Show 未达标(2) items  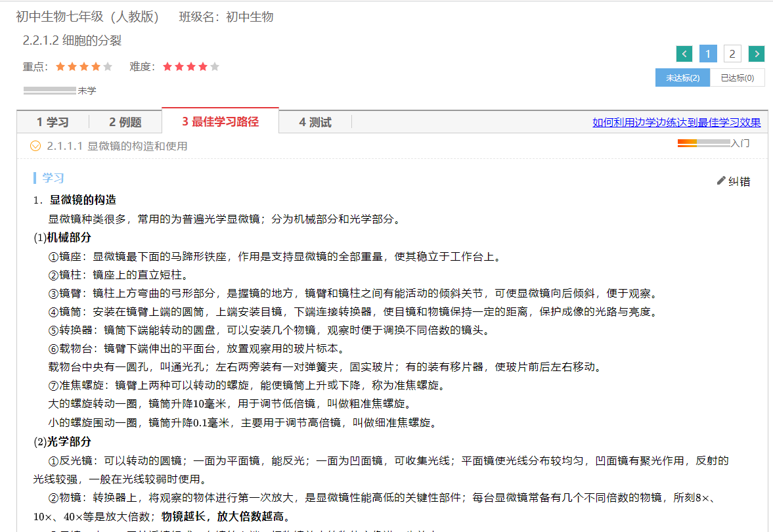[682, 78]
